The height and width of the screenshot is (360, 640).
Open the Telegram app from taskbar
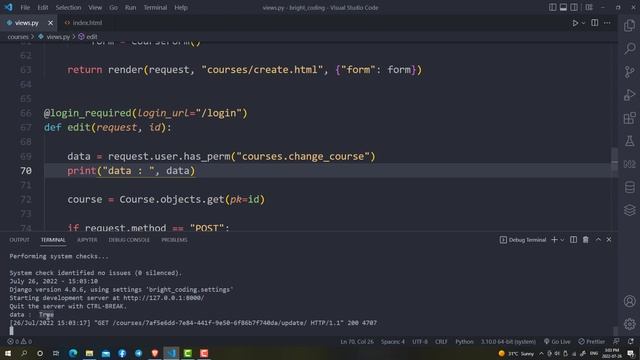[138, 353]
